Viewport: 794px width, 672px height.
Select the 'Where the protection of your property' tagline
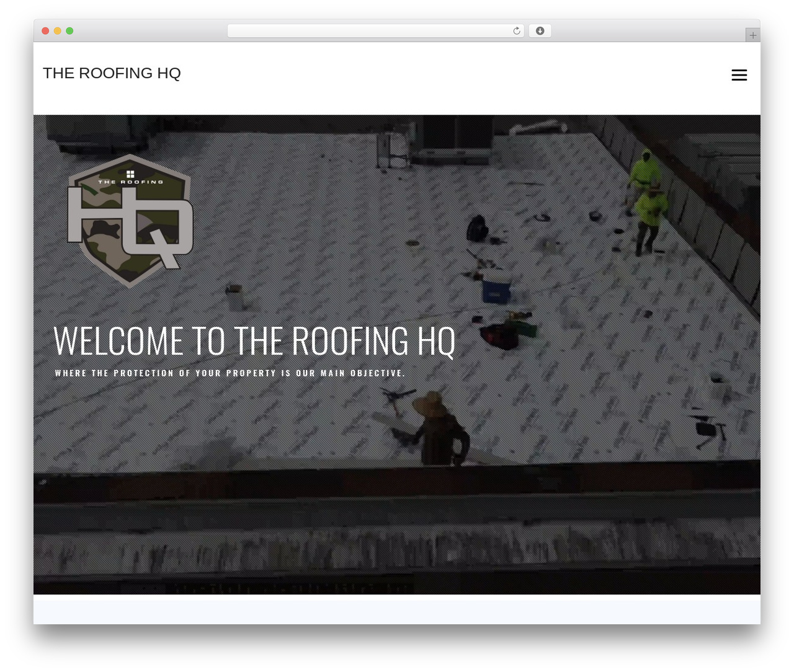coord(230,373)
